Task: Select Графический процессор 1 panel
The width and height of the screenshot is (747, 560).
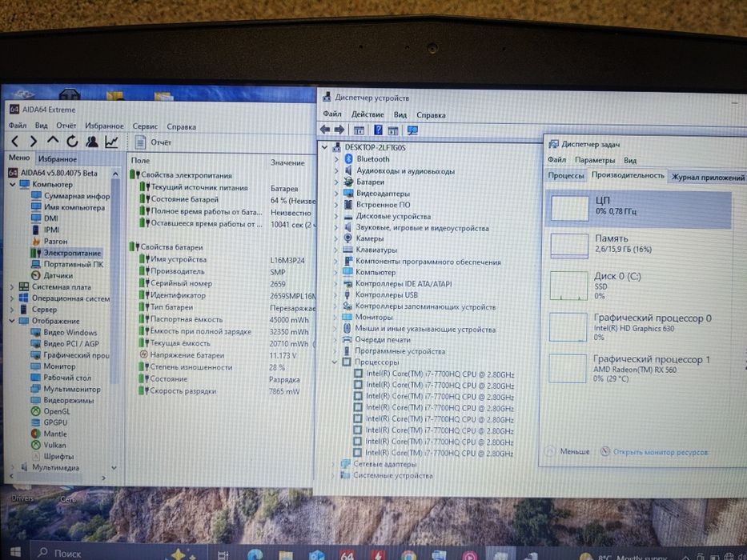Action: tap(638, 368)
